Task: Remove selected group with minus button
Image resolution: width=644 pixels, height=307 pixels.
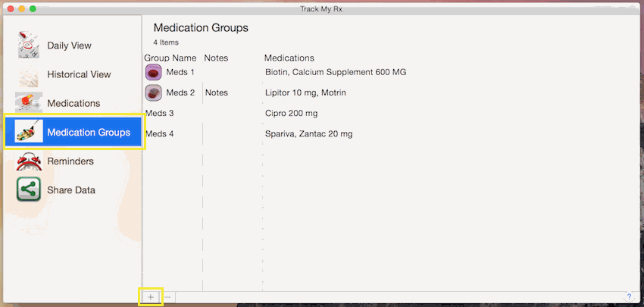Action: tap(167, 296)
